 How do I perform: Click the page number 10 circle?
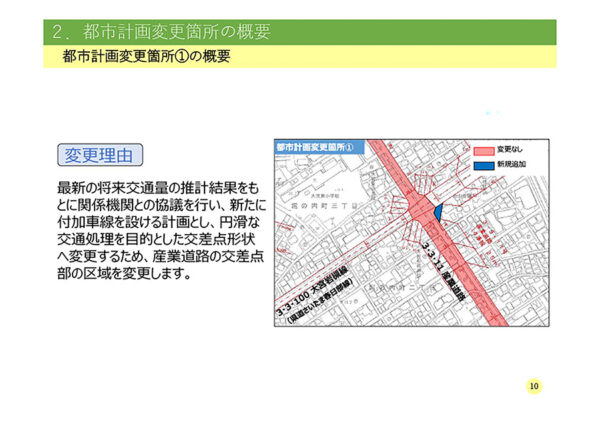coord(534,387)
